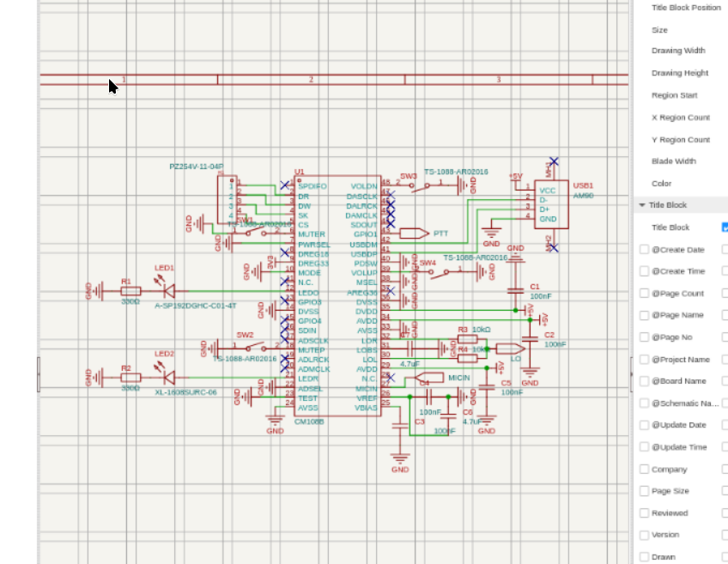Select the USB1 connector component
The image size is (728, 564).
(551, 203)
